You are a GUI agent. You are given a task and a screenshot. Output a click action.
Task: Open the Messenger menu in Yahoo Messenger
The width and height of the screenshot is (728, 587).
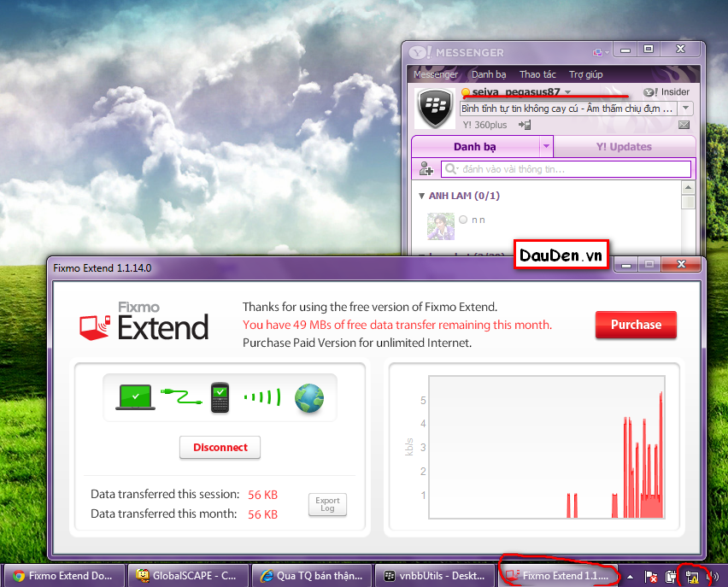tap(436, 74)
